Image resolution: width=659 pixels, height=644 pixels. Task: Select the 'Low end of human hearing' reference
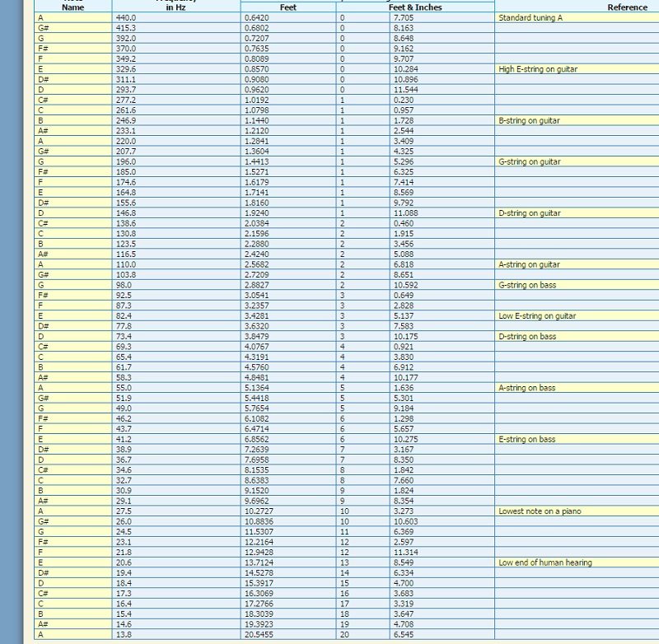click(x=577, y=562)
